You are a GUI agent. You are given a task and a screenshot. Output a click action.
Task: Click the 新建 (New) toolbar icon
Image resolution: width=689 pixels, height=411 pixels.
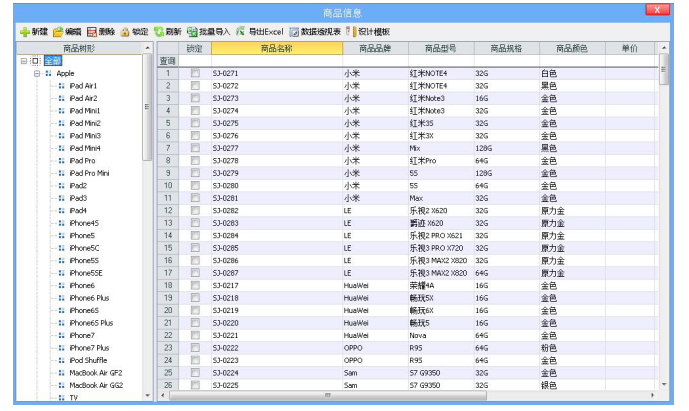[x=25, y=32]
